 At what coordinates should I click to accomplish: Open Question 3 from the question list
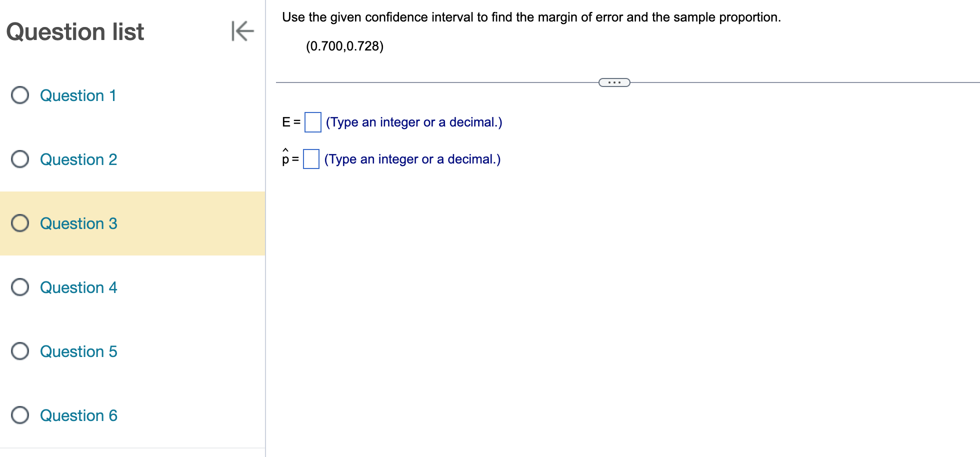click(x=78, y=223)
